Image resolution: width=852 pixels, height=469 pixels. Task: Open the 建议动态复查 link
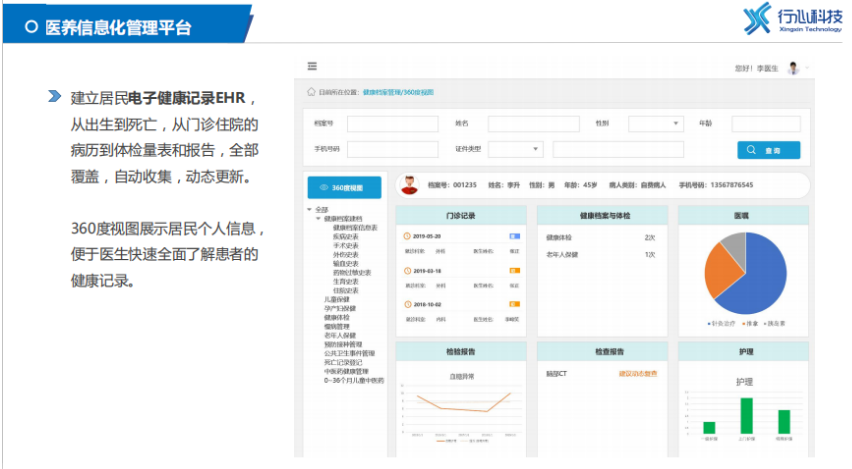[637, 374]
